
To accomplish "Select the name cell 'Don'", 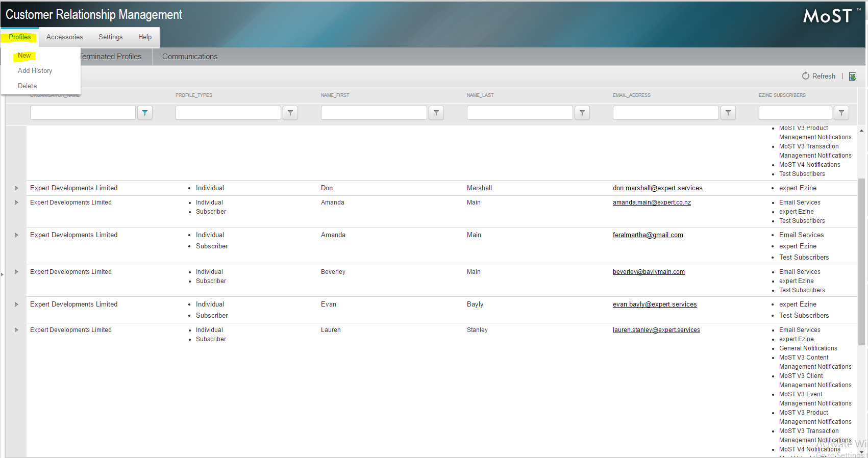I will pyautogui.click(x=327, y=188).
